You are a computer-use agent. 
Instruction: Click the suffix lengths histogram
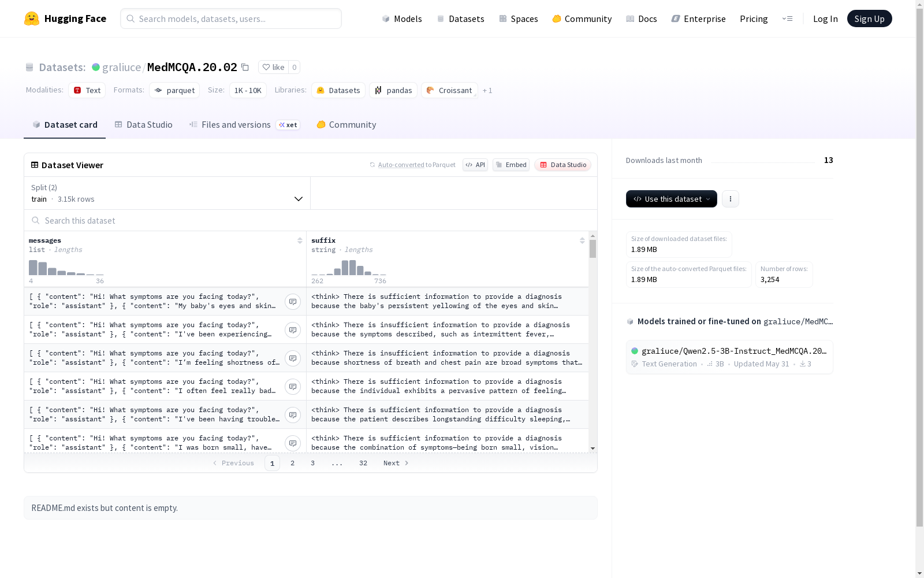pos(349,268)
